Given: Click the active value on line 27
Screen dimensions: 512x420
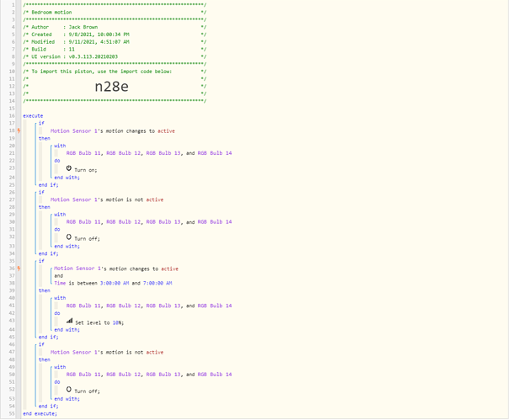Looking at the screenshot, I should 155,199.
